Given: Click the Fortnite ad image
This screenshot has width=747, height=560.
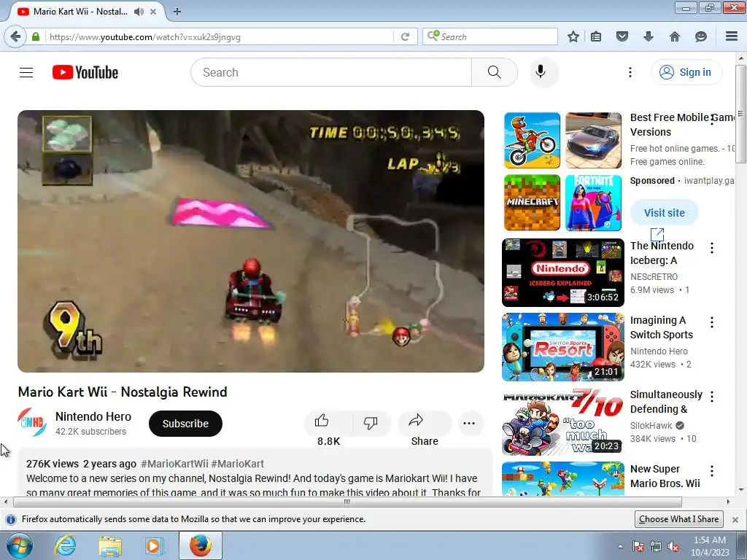Looking at the screenshot, I should (x=594, y=203).
